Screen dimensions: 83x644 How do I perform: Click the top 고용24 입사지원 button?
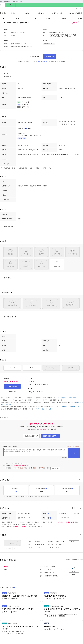point(49,56)
